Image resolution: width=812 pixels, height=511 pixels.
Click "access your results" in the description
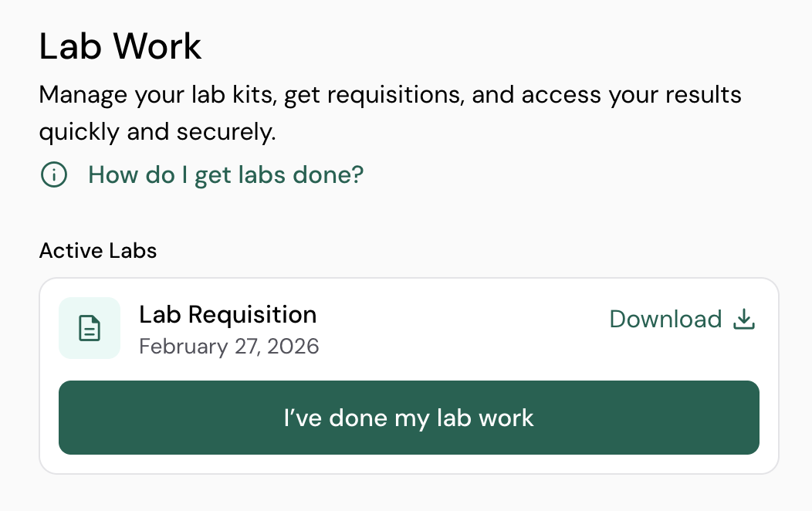[x=631, y=95]
